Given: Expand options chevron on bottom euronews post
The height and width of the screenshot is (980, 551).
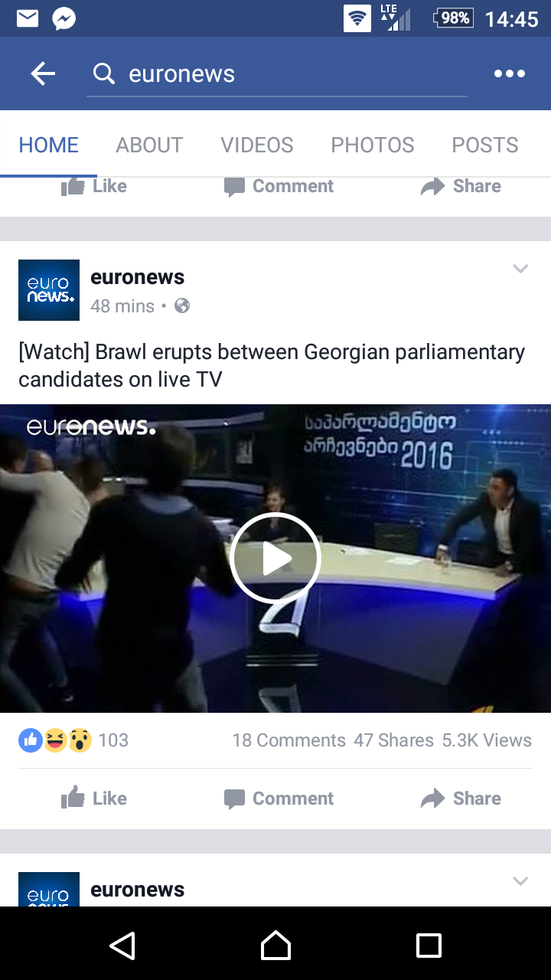Looking at the screenshot, I should tap(520, 881).
